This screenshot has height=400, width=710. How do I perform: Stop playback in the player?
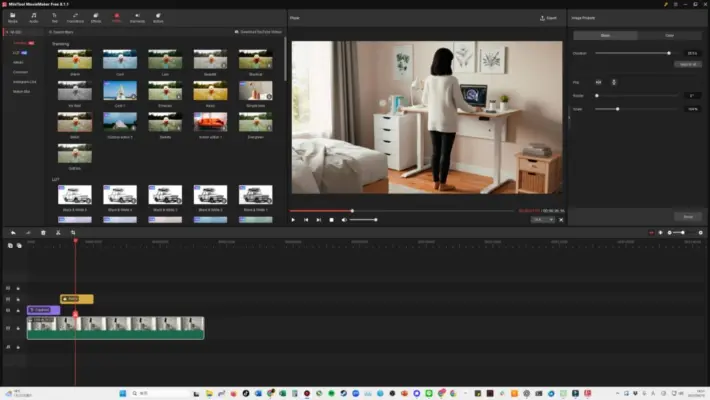click(331, 220)
